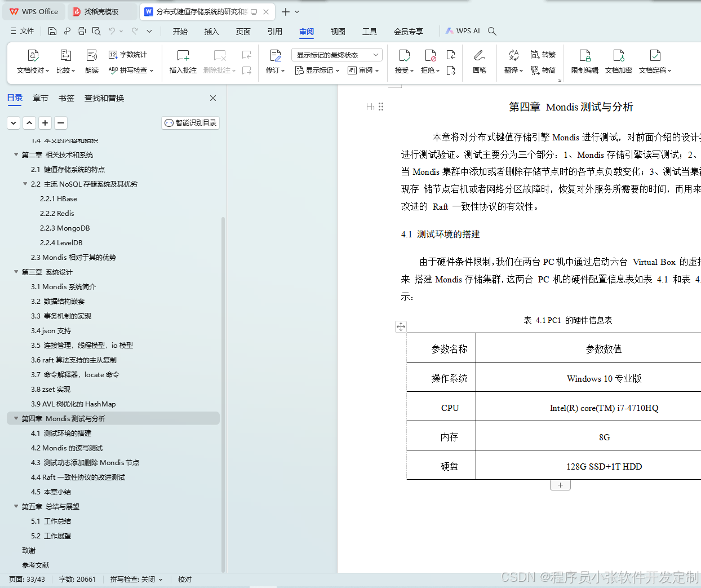The width and height of the screenshot is (701, 588).
Task: Collapse the 第二章 相关技术和系统 node
Action: click(16, 154)
